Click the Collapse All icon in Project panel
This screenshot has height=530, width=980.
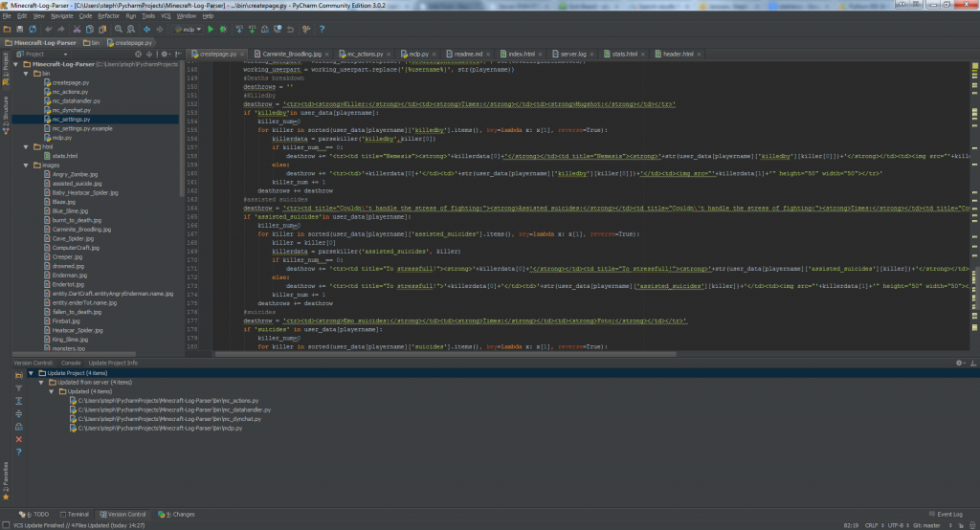(x=148, y=54)
